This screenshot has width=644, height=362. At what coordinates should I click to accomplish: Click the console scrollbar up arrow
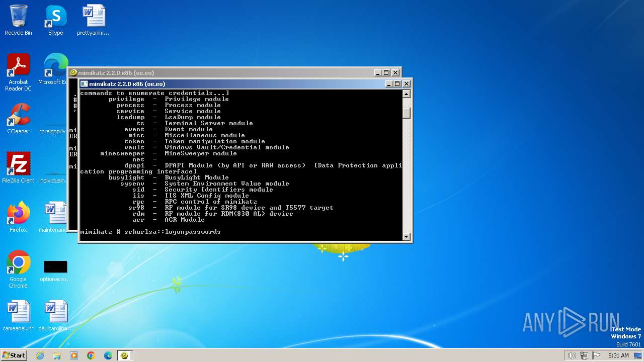tap(407, 94)
